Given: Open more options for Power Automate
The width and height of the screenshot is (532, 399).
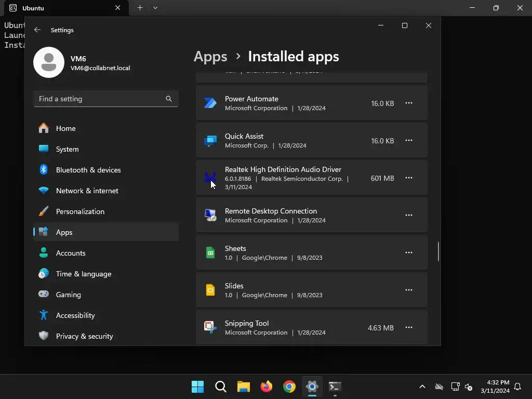Looking at the screenshot, I should pos(409,103).
